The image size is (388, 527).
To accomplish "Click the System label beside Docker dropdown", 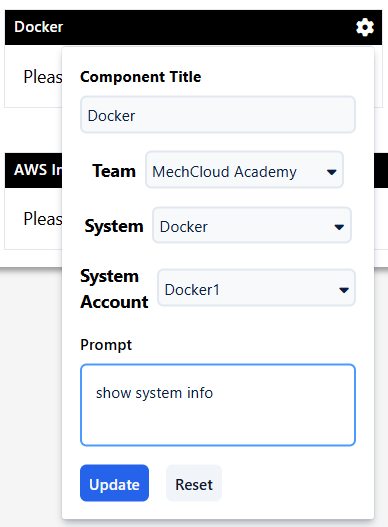I will (114, 226).
